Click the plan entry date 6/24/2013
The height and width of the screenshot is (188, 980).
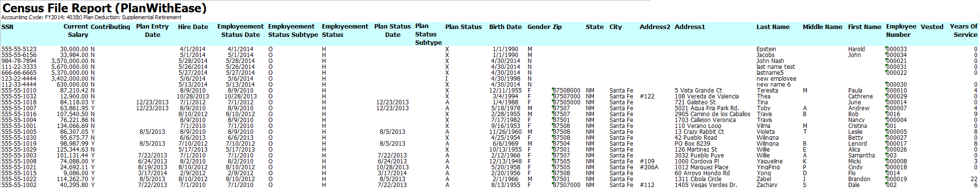coord(152,161)
